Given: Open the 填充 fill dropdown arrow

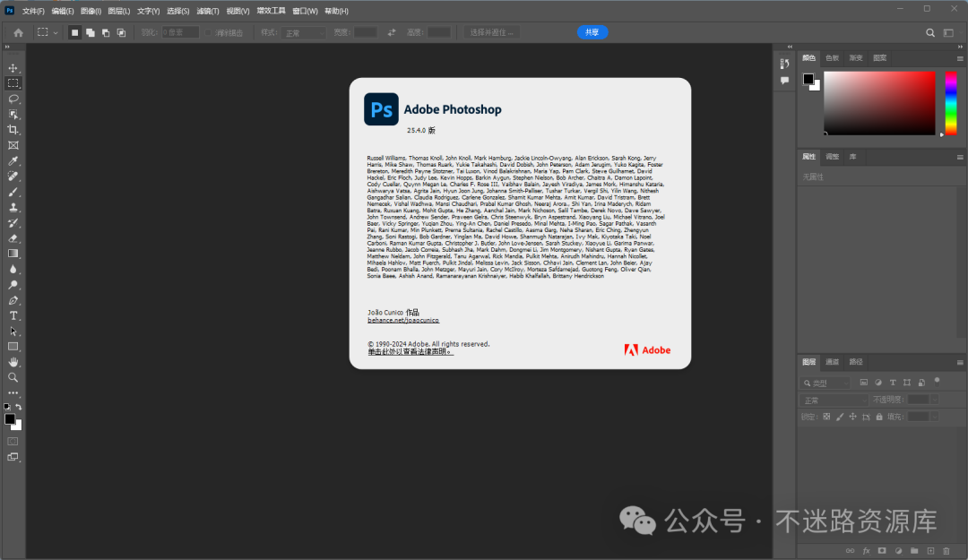Looking at the screenshot, I should click(935, 417).
